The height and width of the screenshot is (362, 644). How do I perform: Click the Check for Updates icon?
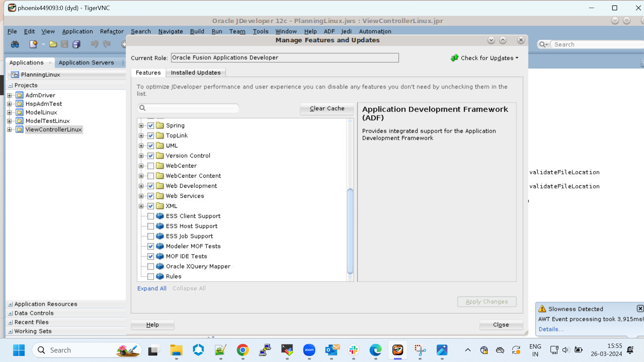pyautogui.click(x=455, y=58)
